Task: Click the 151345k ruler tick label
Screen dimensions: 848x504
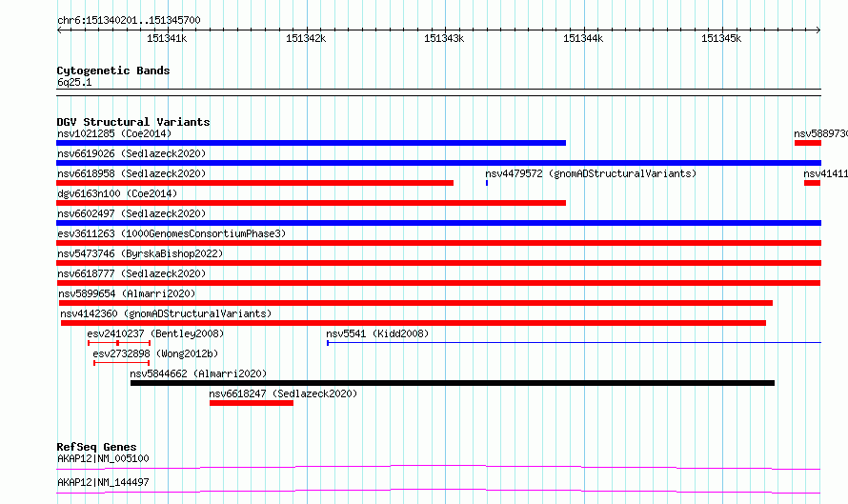Action: click(x=721, y=38)
